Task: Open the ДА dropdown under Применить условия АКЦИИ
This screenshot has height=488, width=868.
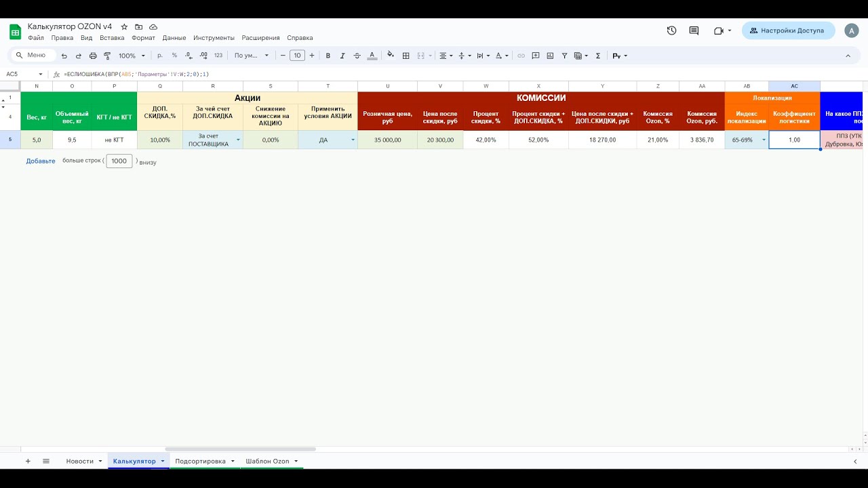Action: click(353, 140)
